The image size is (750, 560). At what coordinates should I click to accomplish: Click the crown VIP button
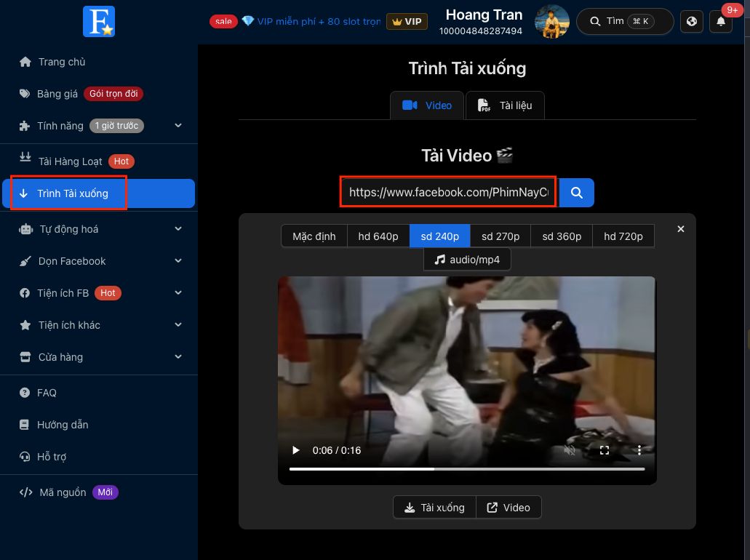(x=407, y=22)
